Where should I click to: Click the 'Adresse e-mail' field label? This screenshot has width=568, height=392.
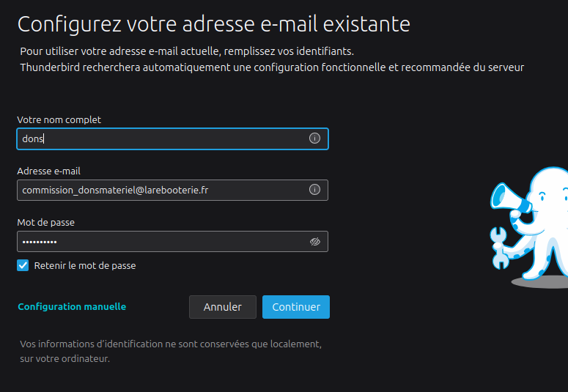(48, 171)
